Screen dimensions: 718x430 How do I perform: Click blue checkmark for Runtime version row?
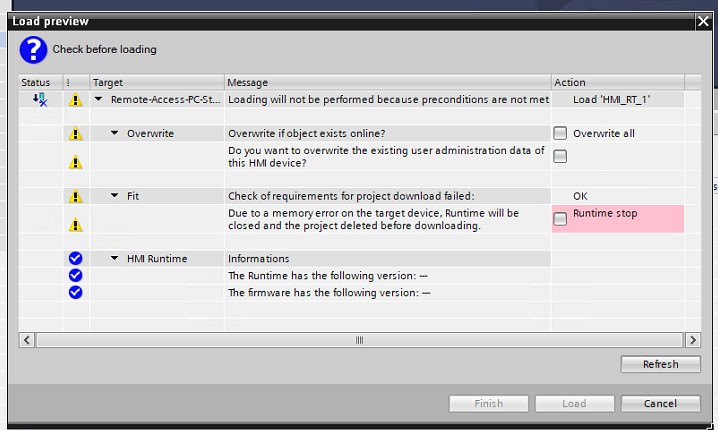click(x=76, y=275)
